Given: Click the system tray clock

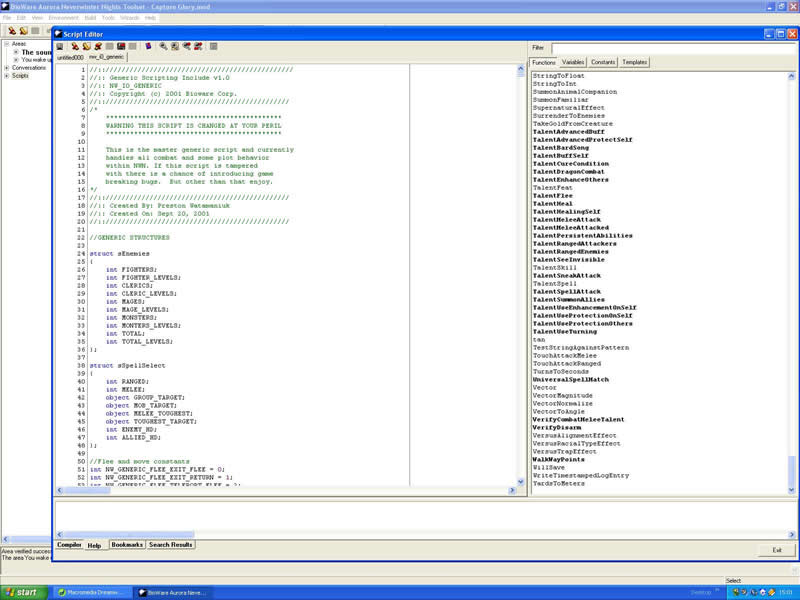Looking at the screenshot, I should coord(786,593).
